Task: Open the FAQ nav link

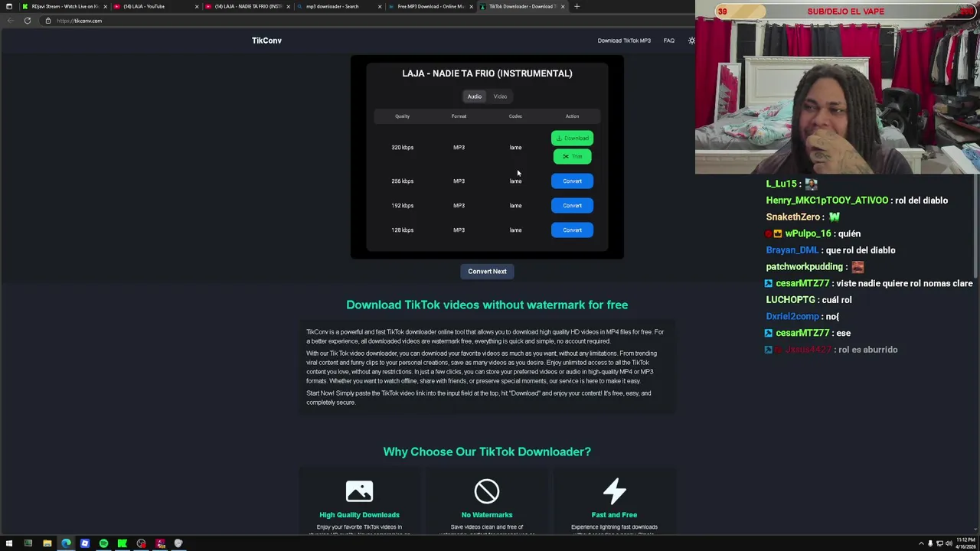Action: coord(669,41)
